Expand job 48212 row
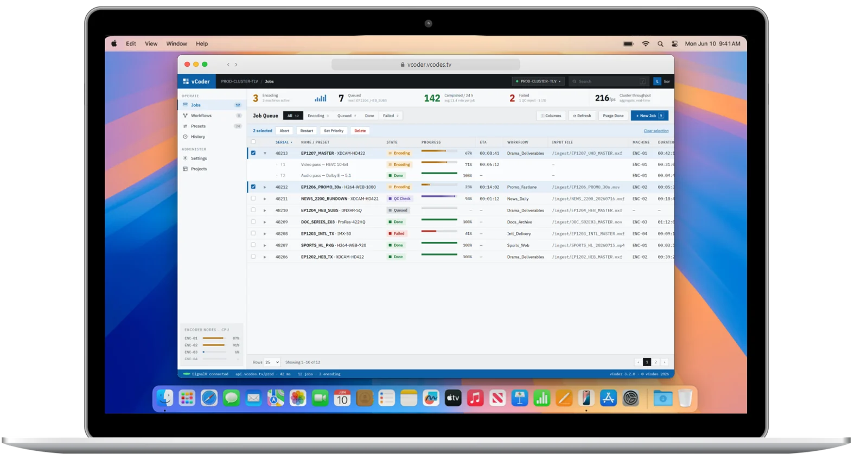The image size is (868, 460). tap(265, 187)
